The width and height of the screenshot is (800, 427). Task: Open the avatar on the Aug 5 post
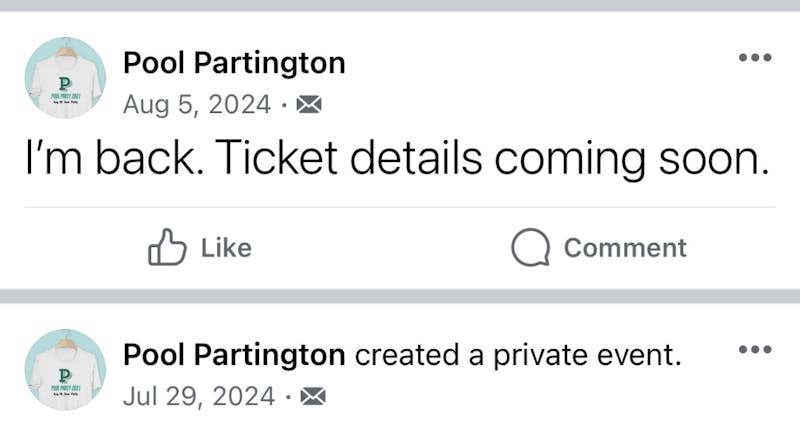click(65, 78)
